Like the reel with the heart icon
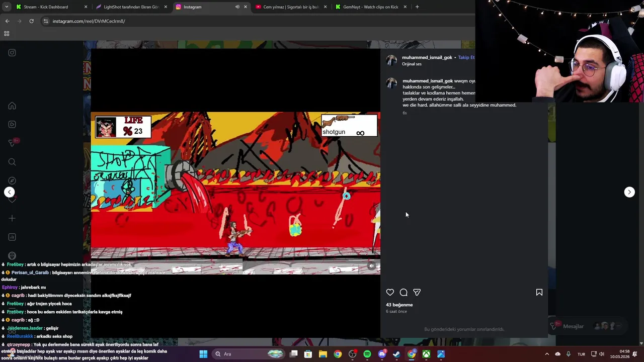The height and width of the screenshot is (362, 644). 390,292
